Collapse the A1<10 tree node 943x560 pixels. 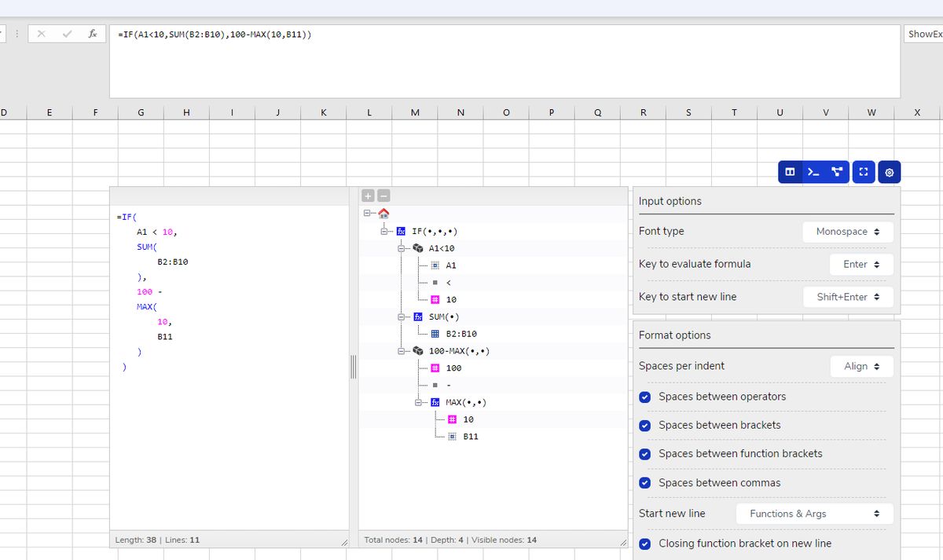(402, 248)
